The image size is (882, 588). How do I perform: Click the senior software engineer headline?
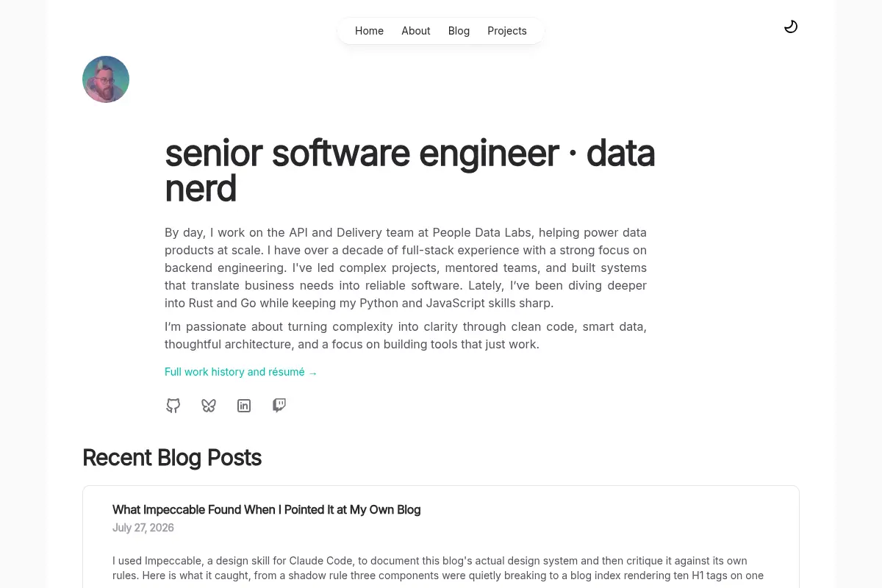(x=409, y=171)
